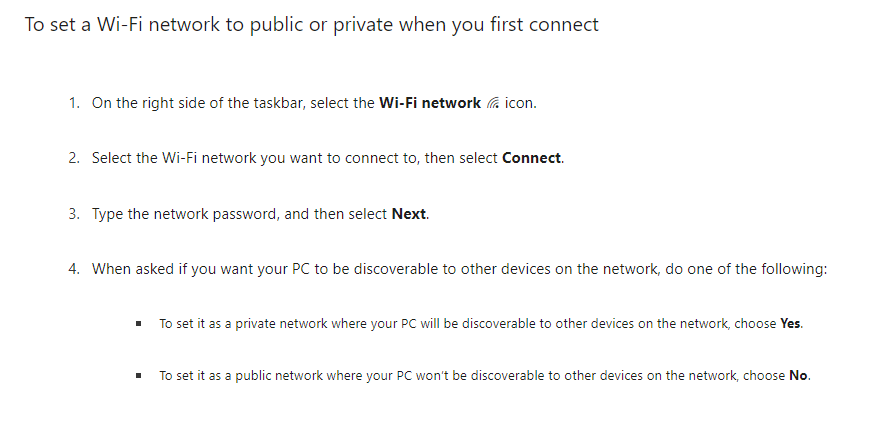Screen dimensions: 869x424
Task: Click the bold word "Connect" in step 2
Action: pyautogui.click(x=531, y=158)
